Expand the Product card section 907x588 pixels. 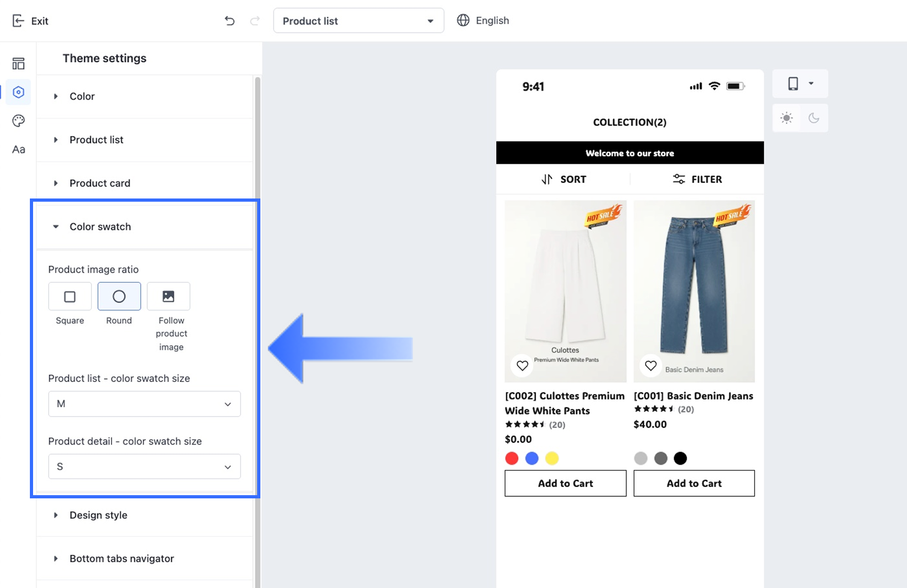[x=100, y=183]
